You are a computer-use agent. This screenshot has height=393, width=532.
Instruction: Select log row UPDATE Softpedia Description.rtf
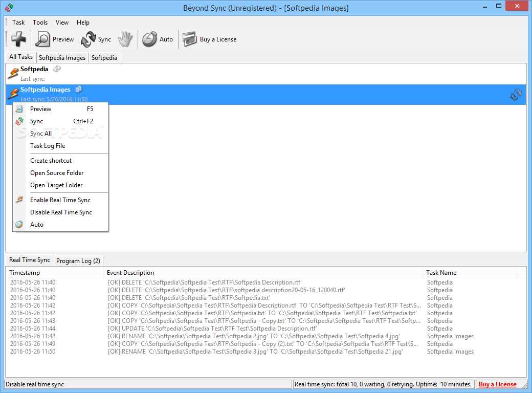click(x=266, y=329)
